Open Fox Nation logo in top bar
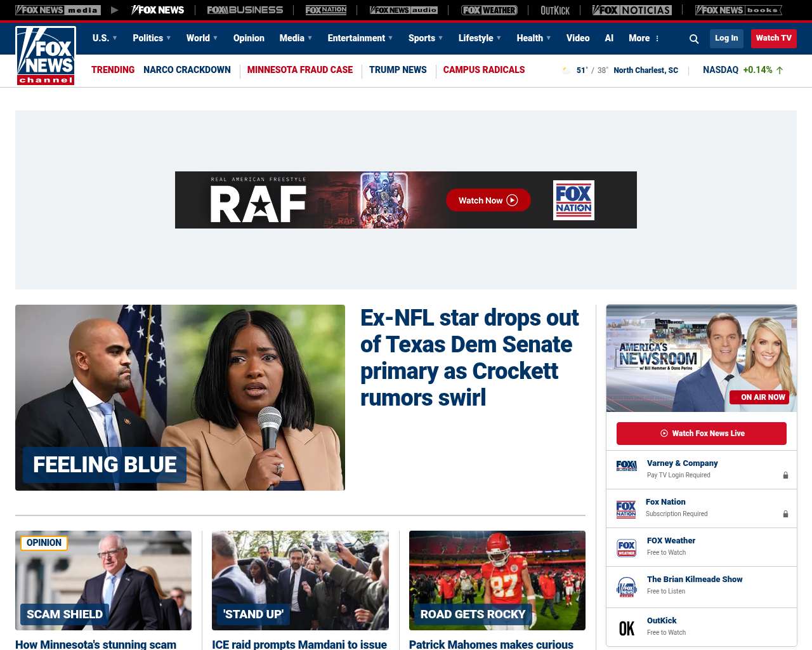Screen dimensions: 812x650 [326, 10]
